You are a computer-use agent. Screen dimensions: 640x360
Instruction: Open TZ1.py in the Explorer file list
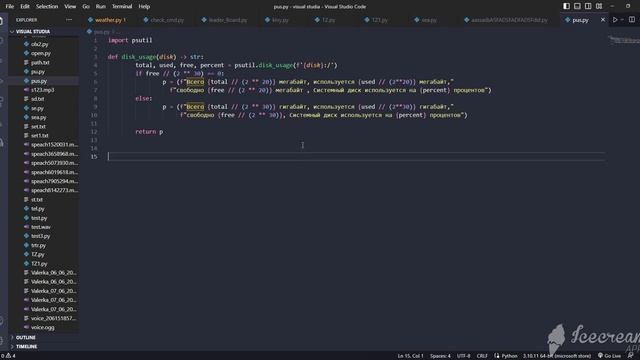tap(39, 264)
